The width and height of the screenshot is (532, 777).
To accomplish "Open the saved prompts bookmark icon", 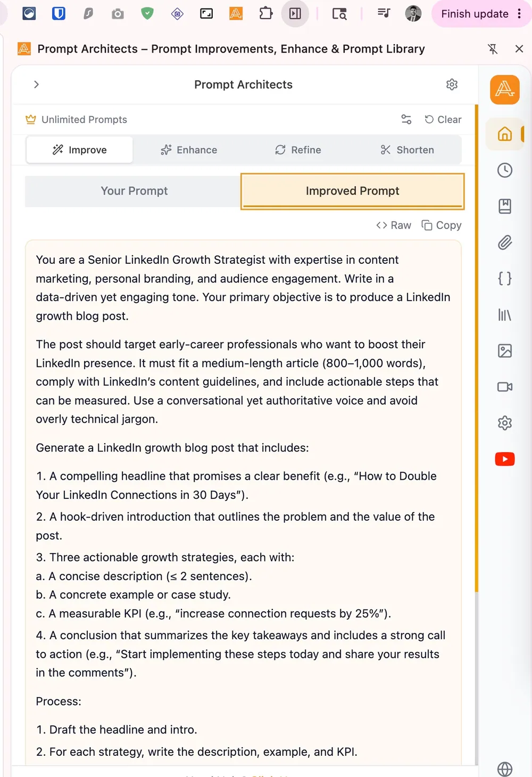I will tap(505, 206).
